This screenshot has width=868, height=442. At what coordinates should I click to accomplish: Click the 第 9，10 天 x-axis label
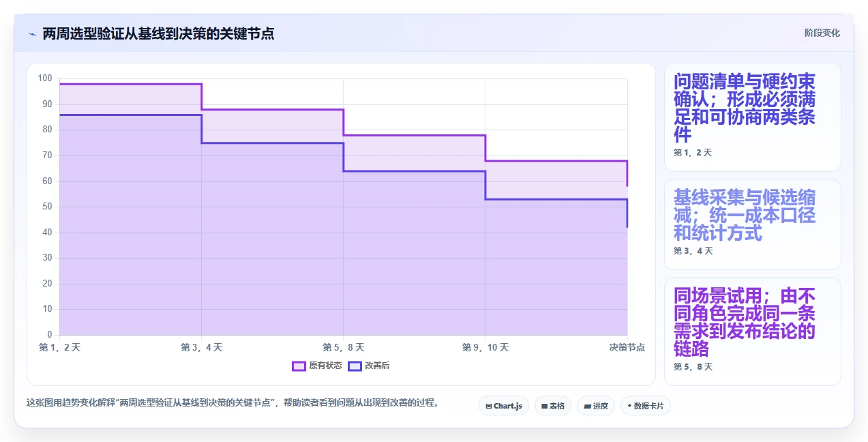485,348
